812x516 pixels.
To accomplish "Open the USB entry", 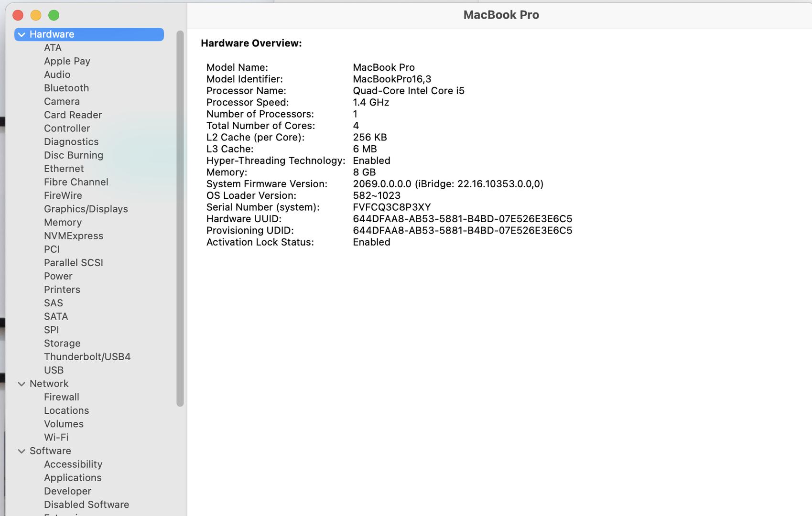I will point(54,370).
